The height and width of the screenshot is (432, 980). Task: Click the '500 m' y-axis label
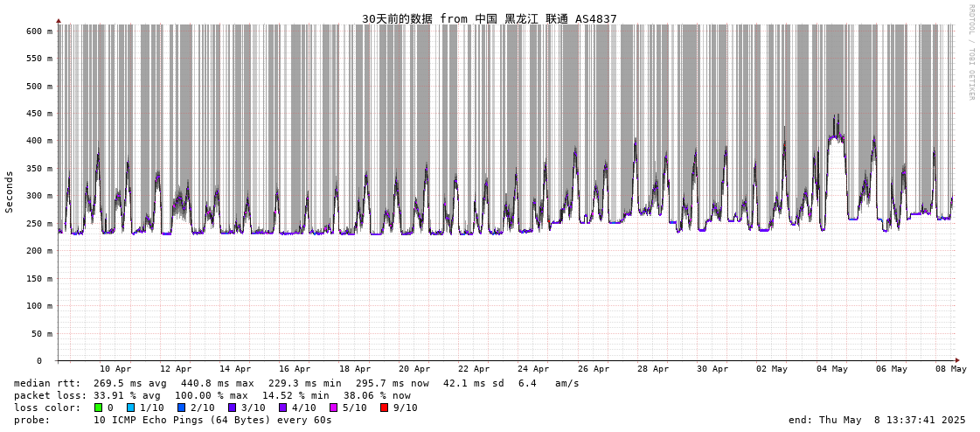pos(38,87)
